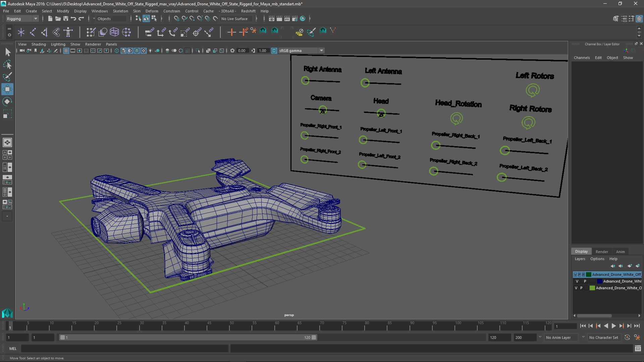The height and width of the screenshot is (362, 644).
Task: Open the Skeleton menu
Action: click(x=120, y=11)
